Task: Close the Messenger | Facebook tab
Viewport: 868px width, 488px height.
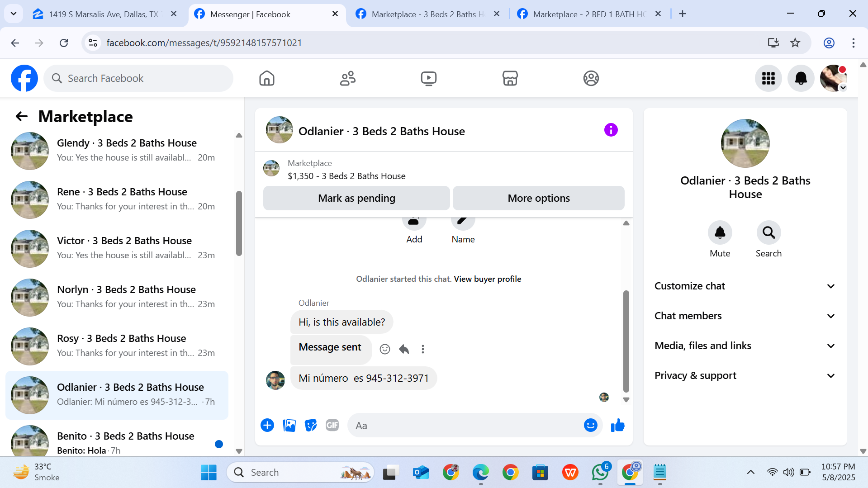Action: coord(335,14)
